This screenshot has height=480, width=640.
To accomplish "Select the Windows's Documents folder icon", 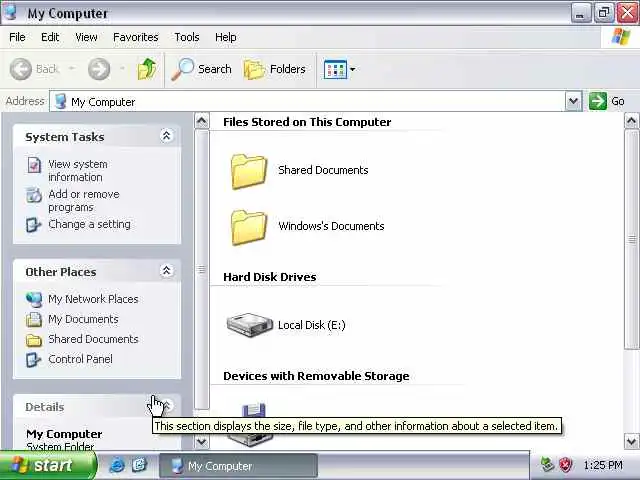I will (249, 227).
